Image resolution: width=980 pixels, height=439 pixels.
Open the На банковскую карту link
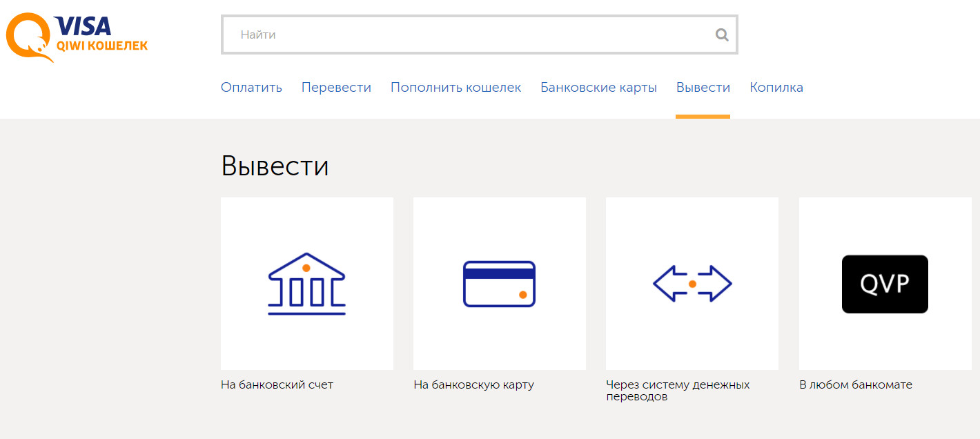(x=473, y=385)
